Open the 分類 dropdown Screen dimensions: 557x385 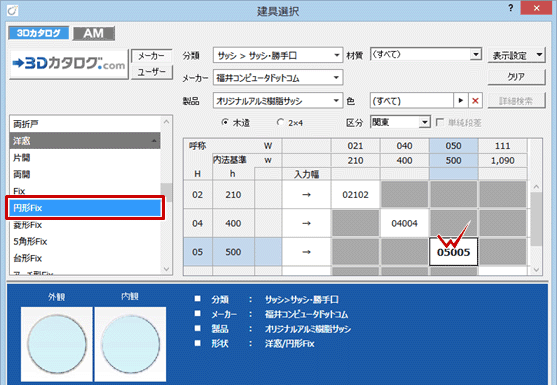[278, 55]
